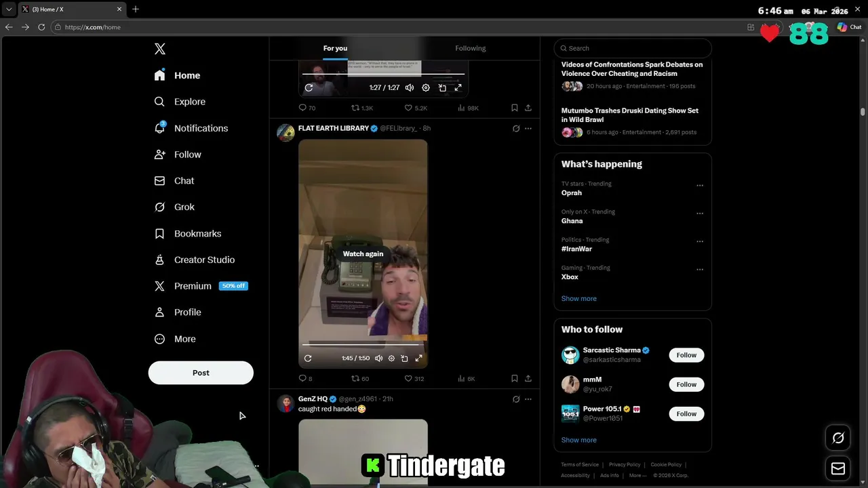Open settings gear on 1:27 video
Viewport: 868px width, 488px height.
(426, 87)
